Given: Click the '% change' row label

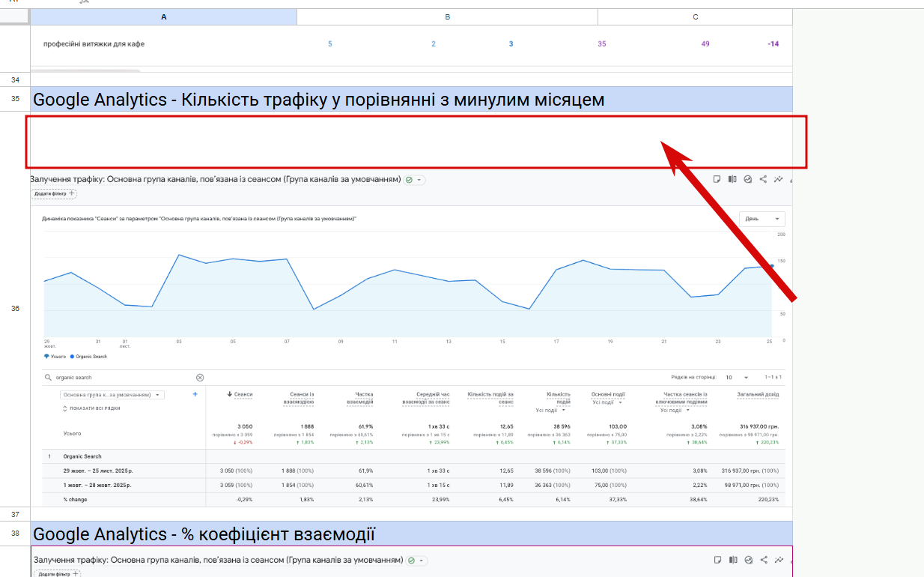Looking at the screenshot, I should pos(76,500).
